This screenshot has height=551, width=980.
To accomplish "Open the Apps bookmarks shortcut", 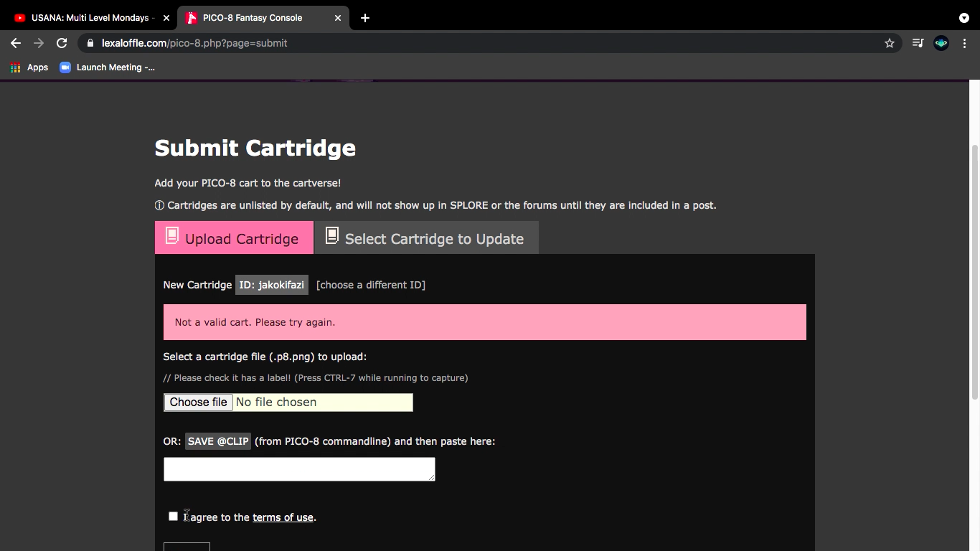I will (29, 67).
